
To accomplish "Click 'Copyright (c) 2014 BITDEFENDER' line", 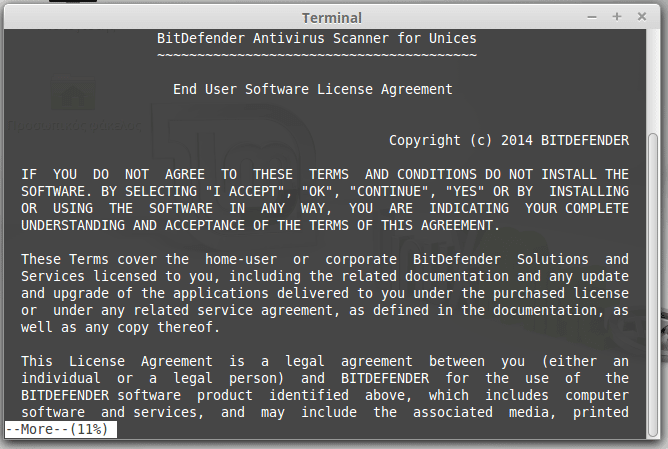I will point(509,141).
